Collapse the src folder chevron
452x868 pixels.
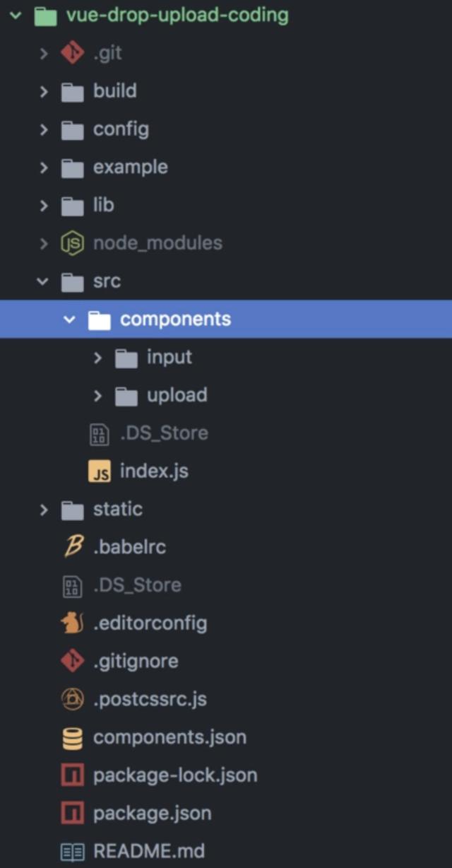[43, 281]
